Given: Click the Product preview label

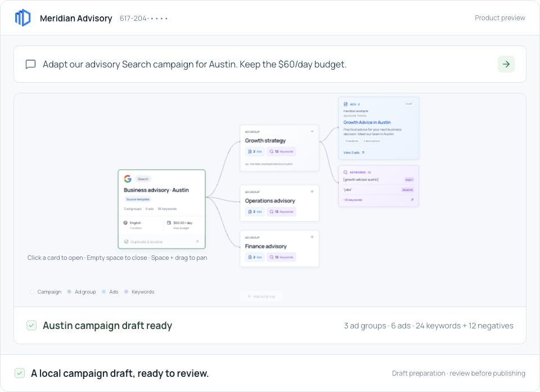Looking at the screenshot, I should coord(499,18).
